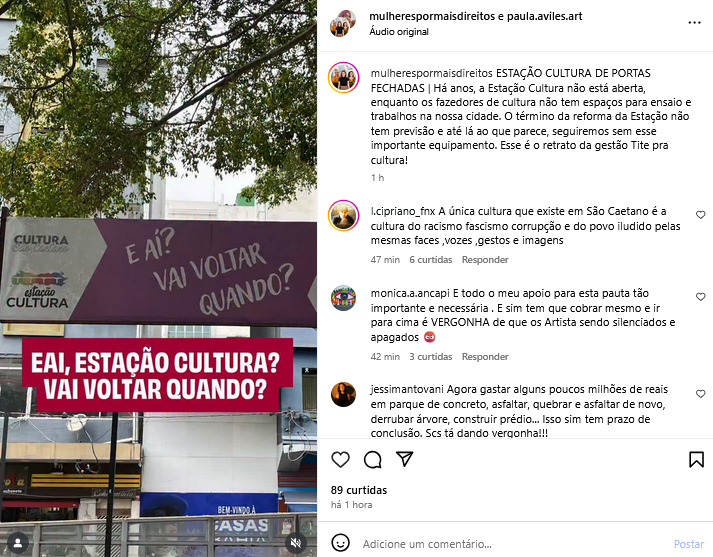Open jessimantovani profile avatar
This screenshot has height=557, width=713.
(343, 394)
